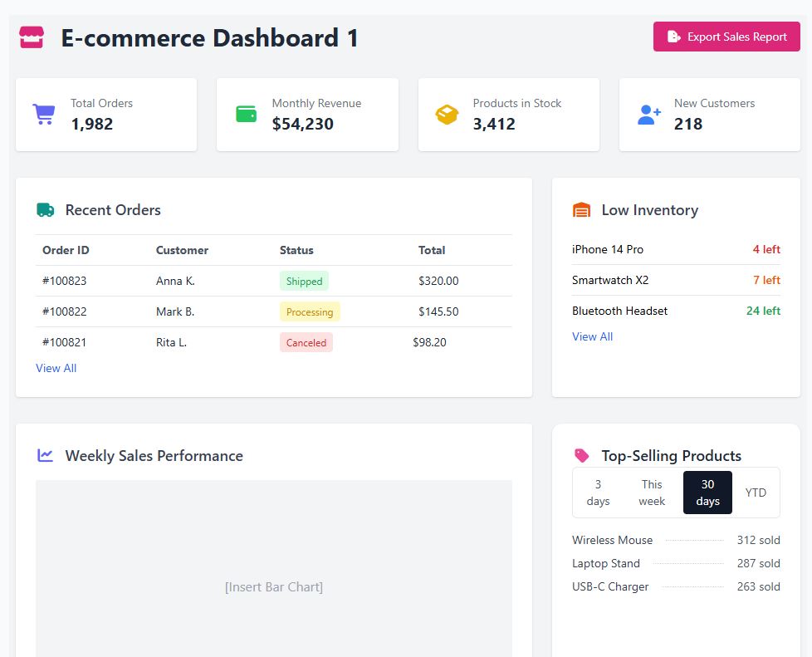This screenshot has height=657, width=812.
Task: Select the Shipped status badge for order #100823
Action: coord(304,281)
